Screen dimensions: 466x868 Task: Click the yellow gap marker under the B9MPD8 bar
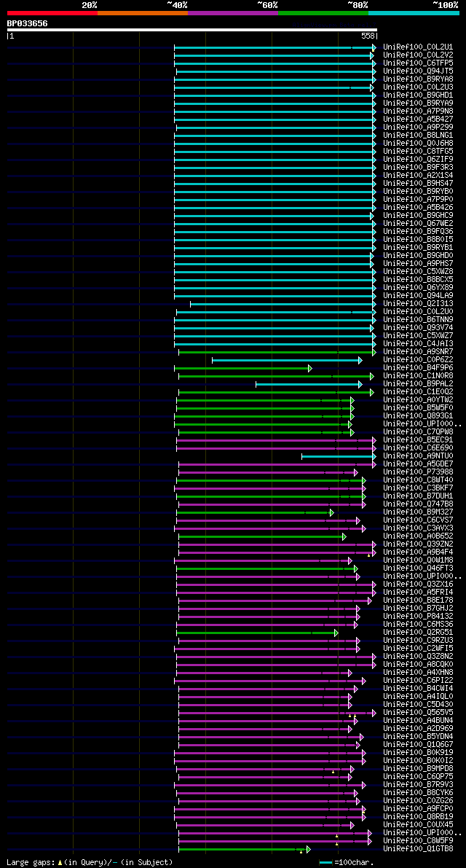point(333,773)
